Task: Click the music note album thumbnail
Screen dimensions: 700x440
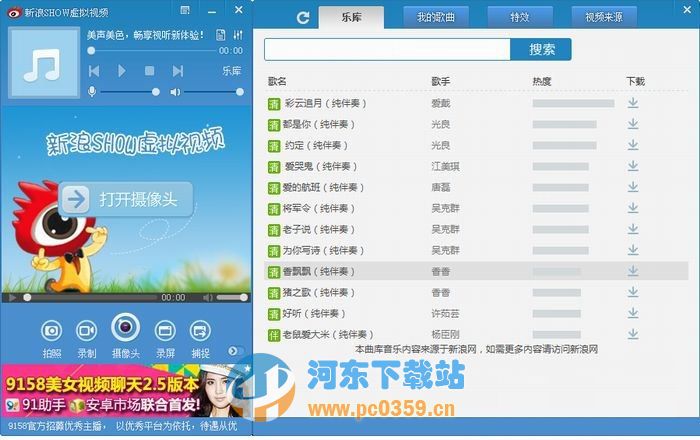Action: pos(44,62)
